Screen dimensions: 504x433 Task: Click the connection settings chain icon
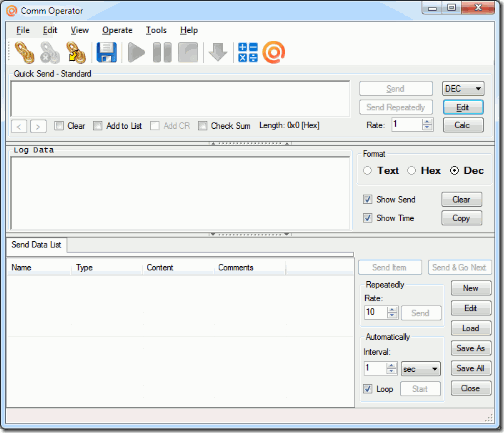pos(76,52)
